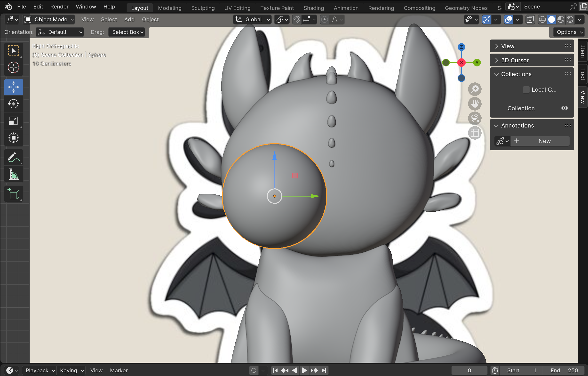This screenshot has height=376, width=588.
Task: Toggle viewport gizmos display
Action: point(486,19)
